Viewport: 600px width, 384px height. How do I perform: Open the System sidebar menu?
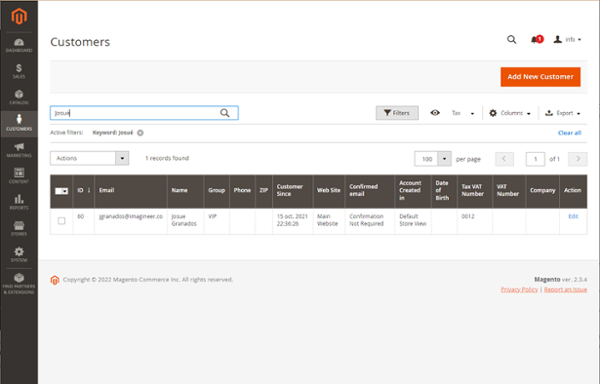19,255
